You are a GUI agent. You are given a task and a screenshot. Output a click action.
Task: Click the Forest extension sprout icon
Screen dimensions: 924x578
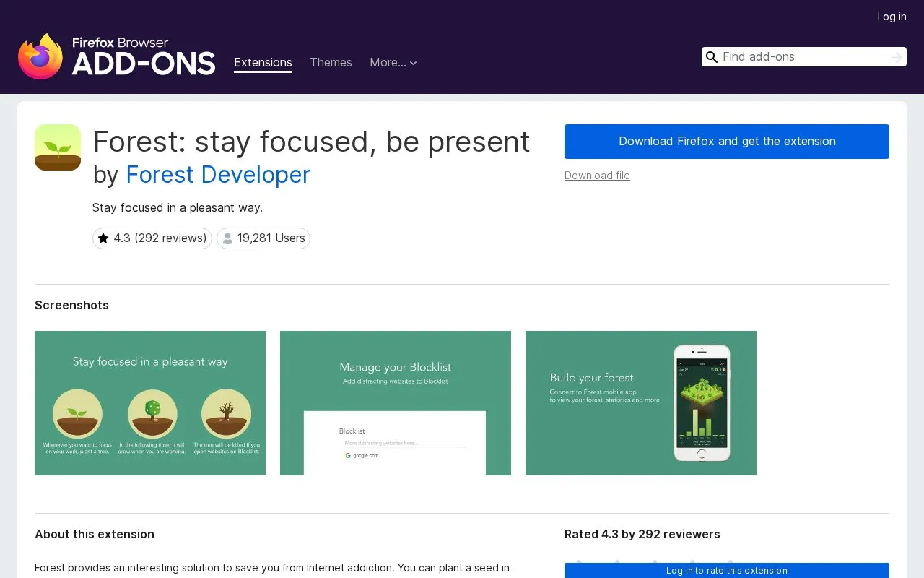click(58, 147)
